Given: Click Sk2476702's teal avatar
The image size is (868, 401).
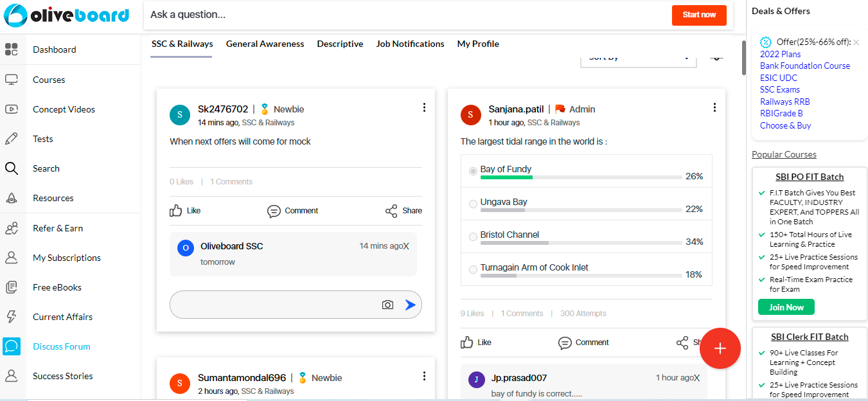Looking at the screenshot, I should [x=180, y=115].
